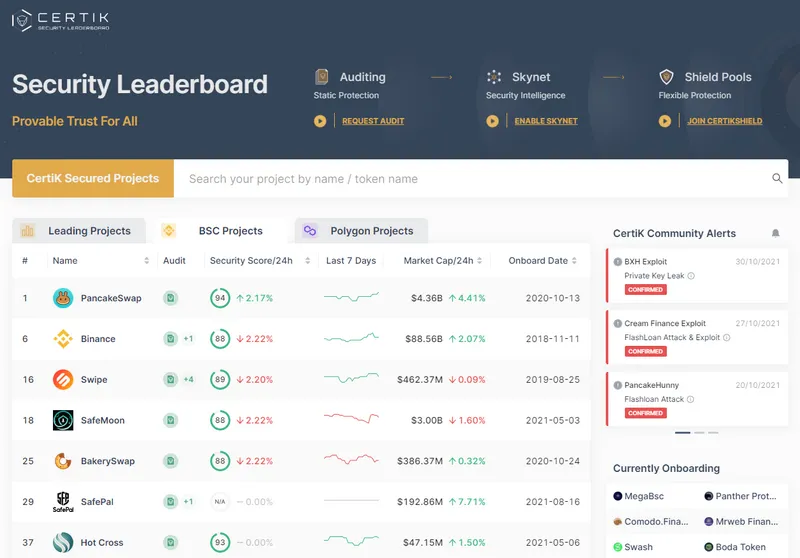Click the community alerts bell icon

coord(776,233)
